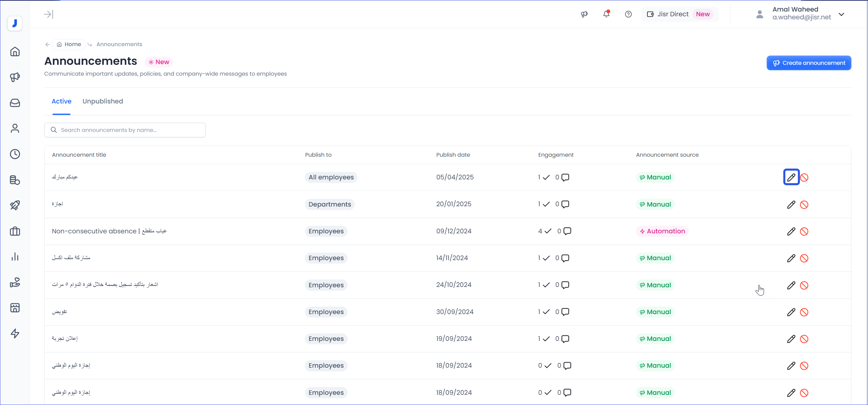868x405 pixels.
Task: Edit the عيدكم مبارك announcement
Action: [791, 177]
